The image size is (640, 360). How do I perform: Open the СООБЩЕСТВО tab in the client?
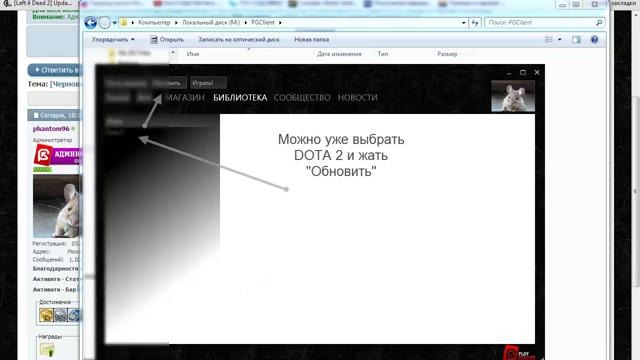302,98
